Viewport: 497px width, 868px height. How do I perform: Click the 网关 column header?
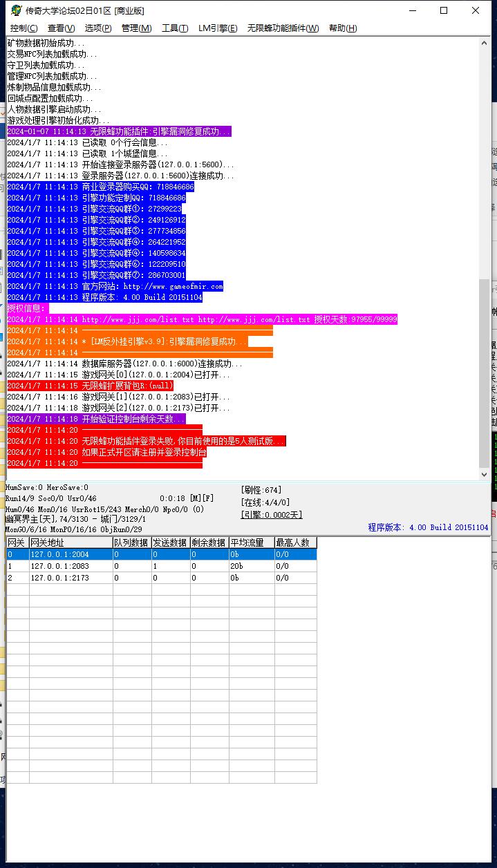pyautogui.click(x=18, y=543)
